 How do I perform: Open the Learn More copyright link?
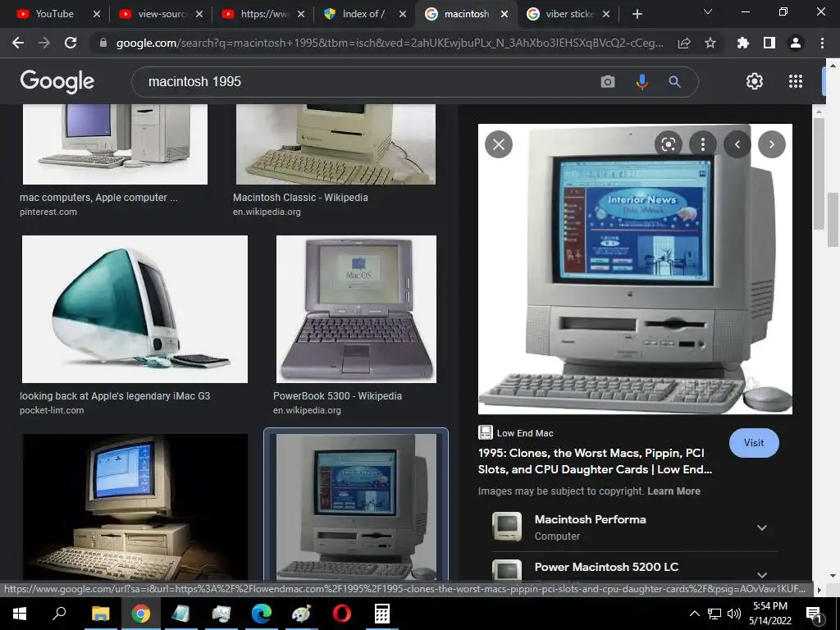(673, 491)
